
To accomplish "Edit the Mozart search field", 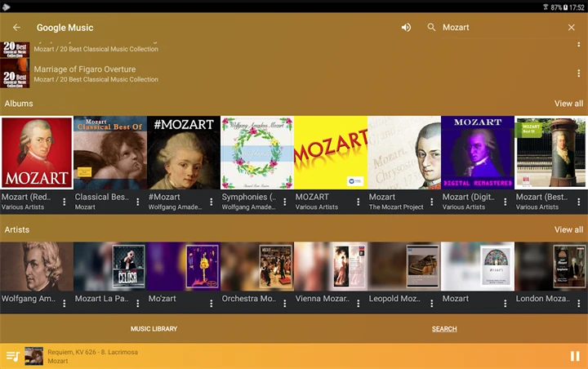I will 502,28.
